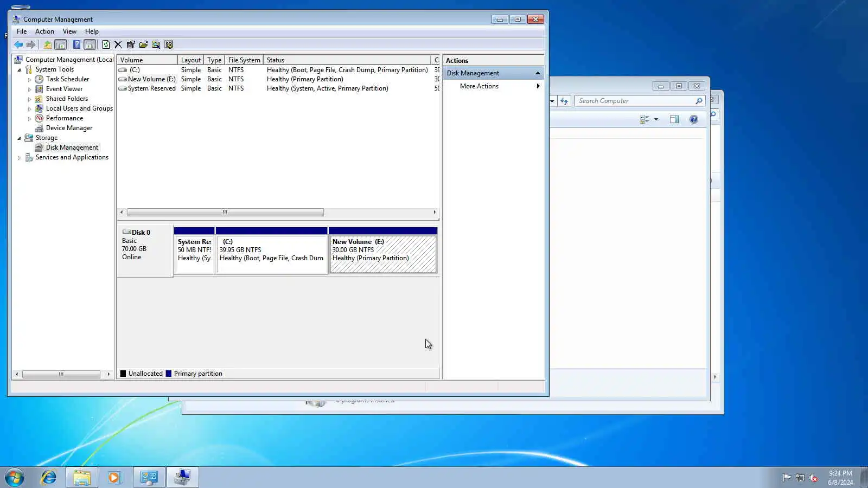Click the Delete (X) toolbar icon
868x488 pixels.
118,44
